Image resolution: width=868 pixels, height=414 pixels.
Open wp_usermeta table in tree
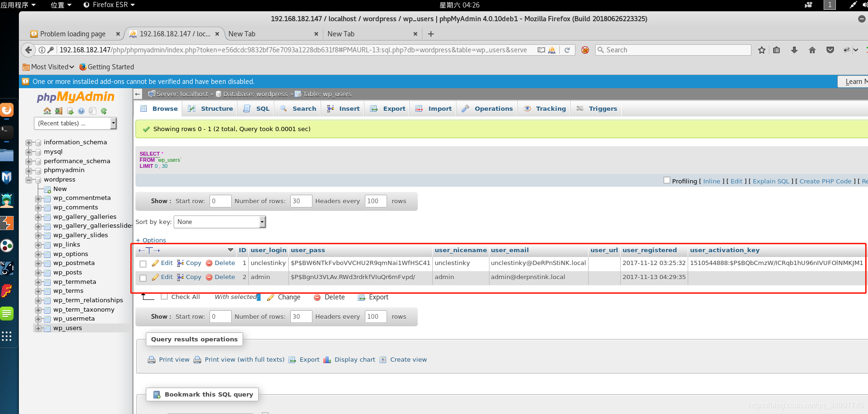pyautogui.click(x=74, y=319)
